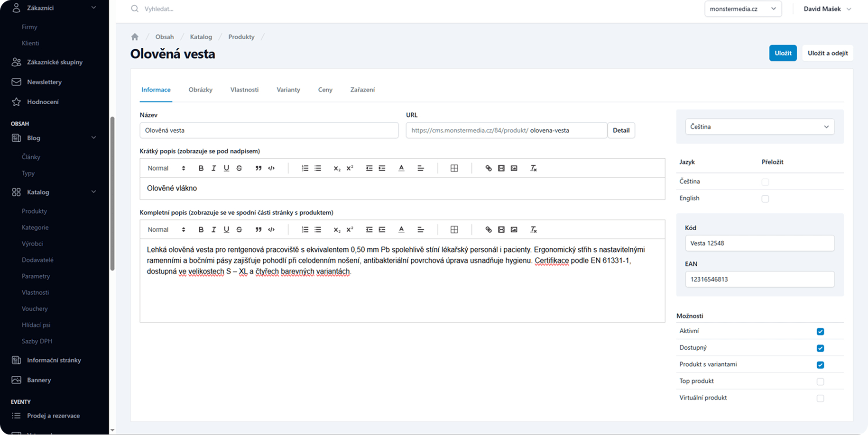Viewport: 868px width, 435px height.
Task: Click the blockquote icon in the complete description toolbar
Action: tap(259, 230)
